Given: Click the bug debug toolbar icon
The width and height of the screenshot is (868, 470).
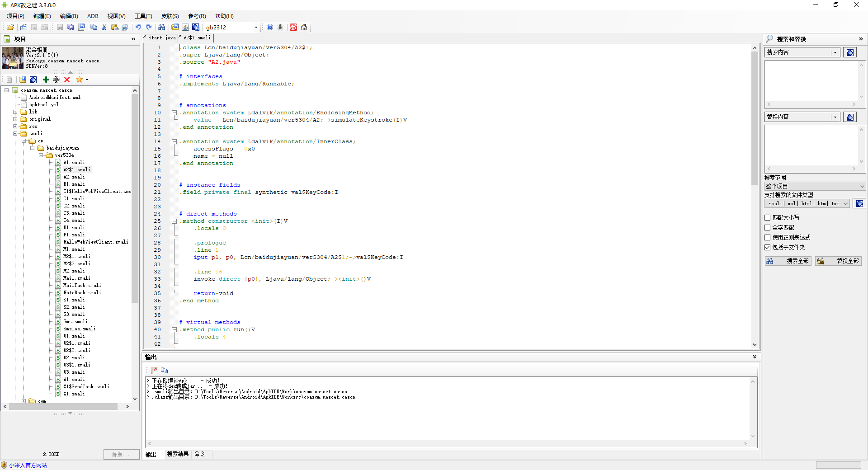Looking at the screenshot, I should click(x=280, y=27).
